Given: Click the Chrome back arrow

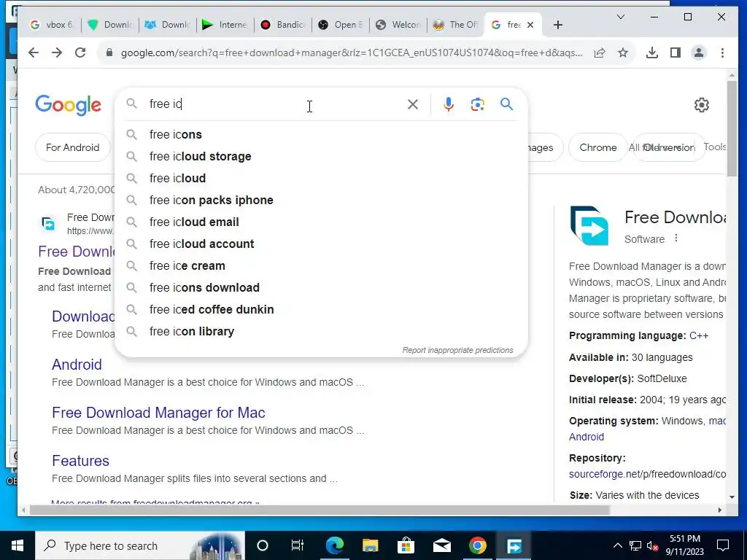Looking at the screenshot, I should click(34, 52).
